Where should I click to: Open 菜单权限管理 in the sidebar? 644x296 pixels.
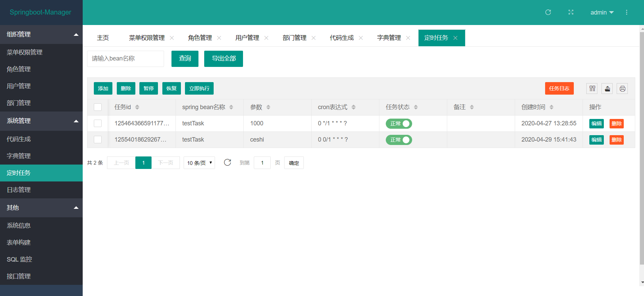pyautogui.click(x=41, y=52)
